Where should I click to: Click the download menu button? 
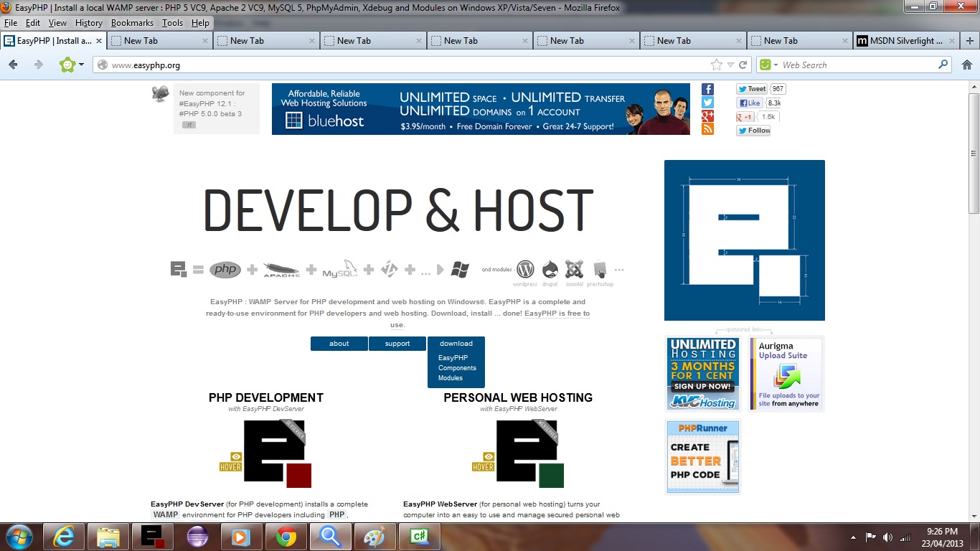[456, 344]
